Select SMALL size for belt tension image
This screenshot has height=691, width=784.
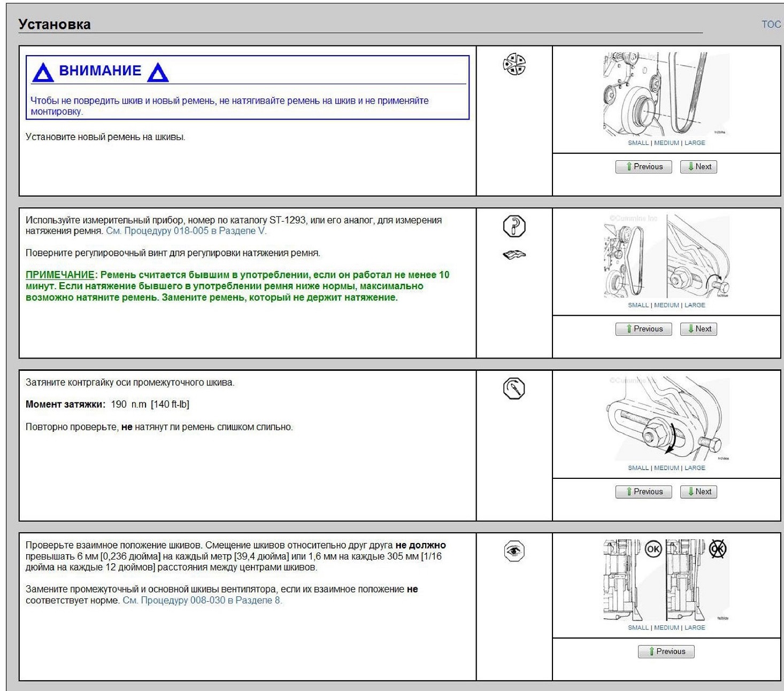pyautogui.click(x=638, y=305)
